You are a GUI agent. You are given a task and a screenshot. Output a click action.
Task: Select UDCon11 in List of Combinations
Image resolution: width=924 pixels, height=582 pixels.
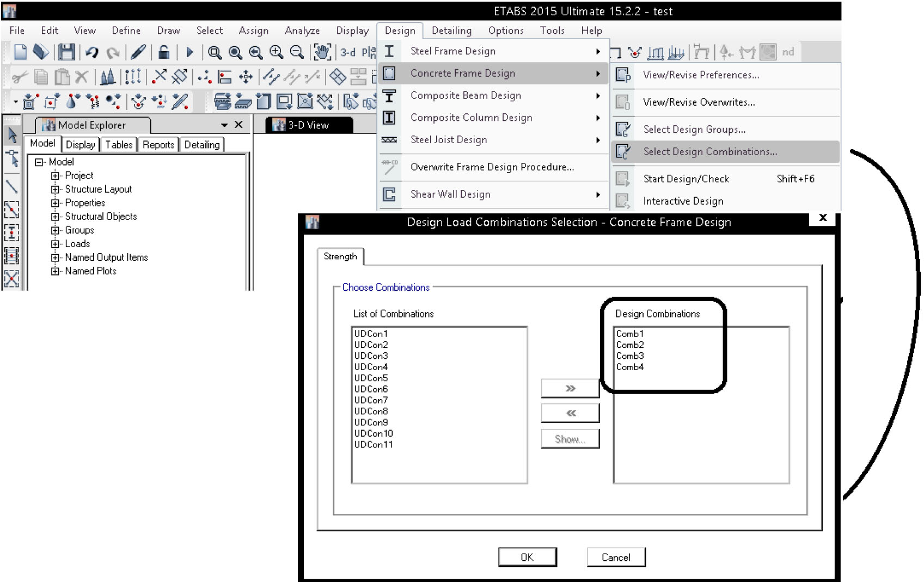pos(374,445)
